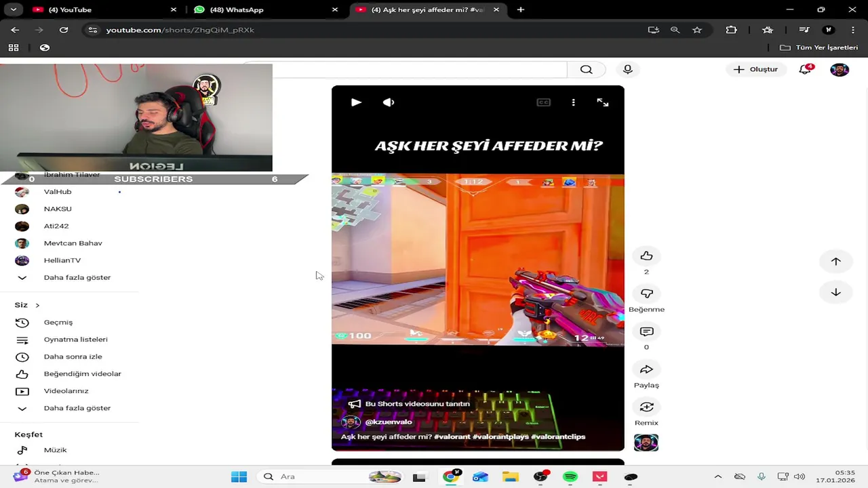Open the zoom indicator in the address bar
Image resolution: width=868 pixels, height=488 pixels.
point(675,30)
